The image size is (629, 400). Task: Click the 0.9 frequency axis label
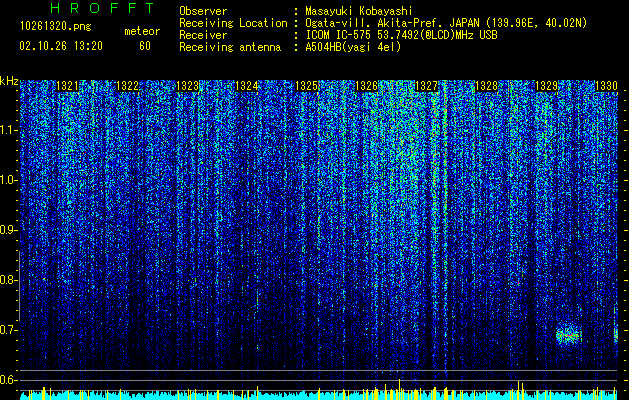coord(9,230)
